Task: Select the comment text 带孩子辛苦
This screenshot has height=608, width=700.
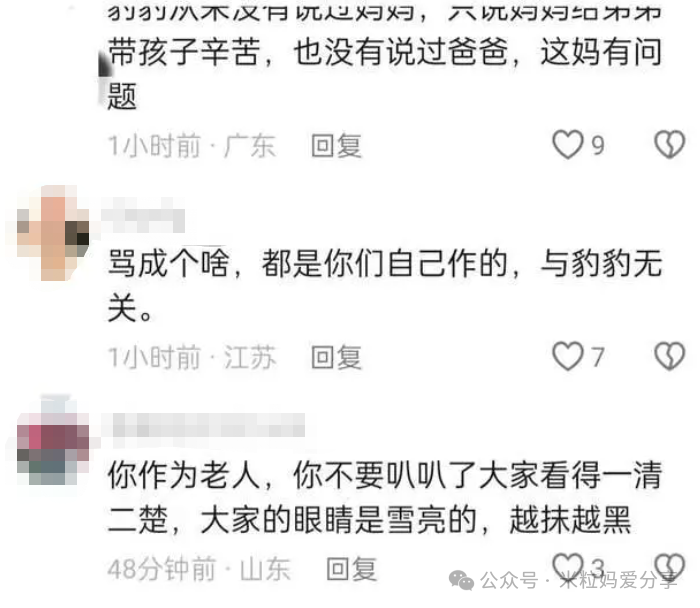Action: [184, 52]
